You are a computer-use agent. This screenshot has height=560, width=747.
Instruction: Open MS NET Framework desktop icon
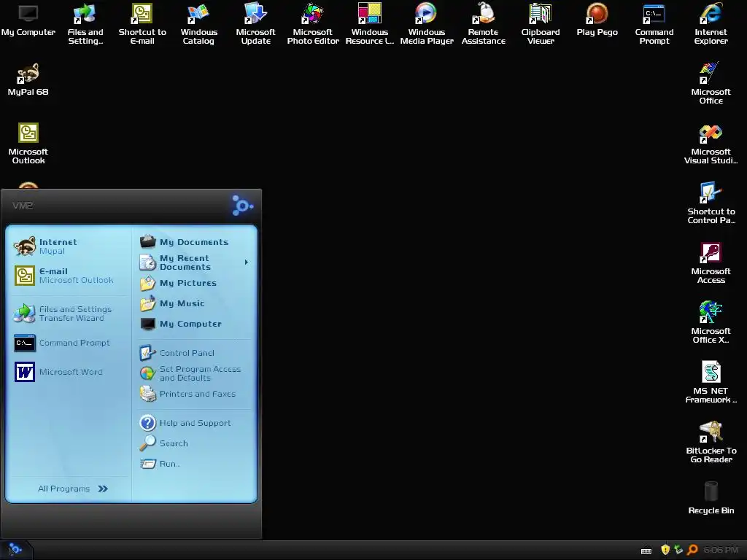click(711, 382)
